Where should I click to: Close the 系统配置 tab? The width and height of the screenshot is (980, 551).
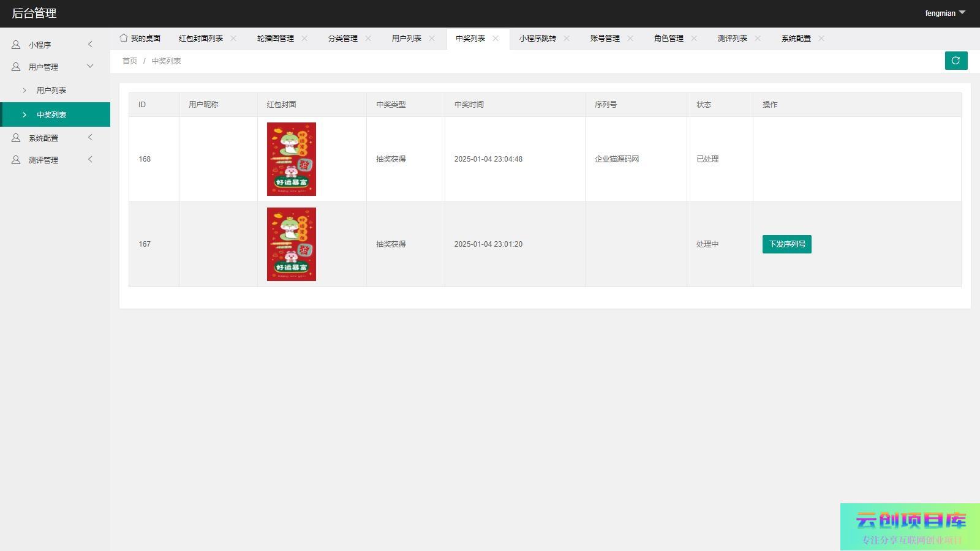pos(821,38)
